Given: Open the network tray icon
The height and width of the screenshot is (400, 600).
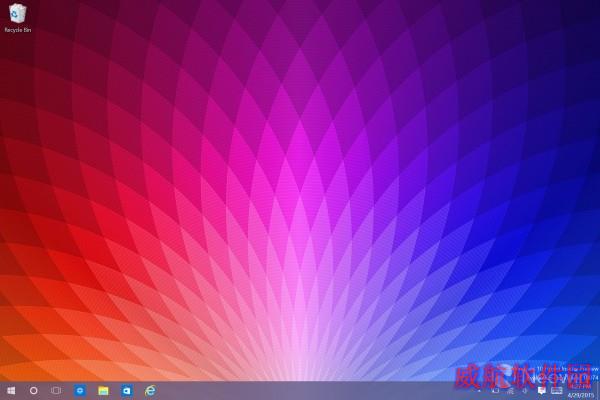Looking at the screenshot, I should click(511, 391).
